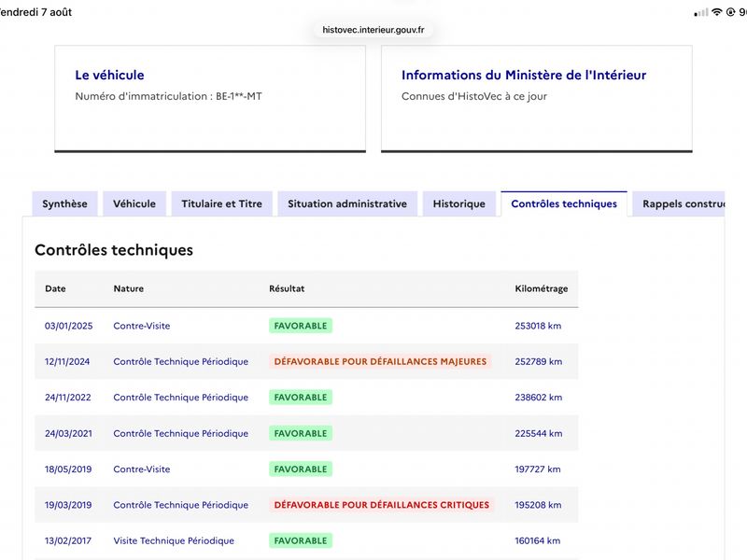This screenshot has height=560, width=747.
Task: Select the Situation administrative tab
Action: pos(347,203)
